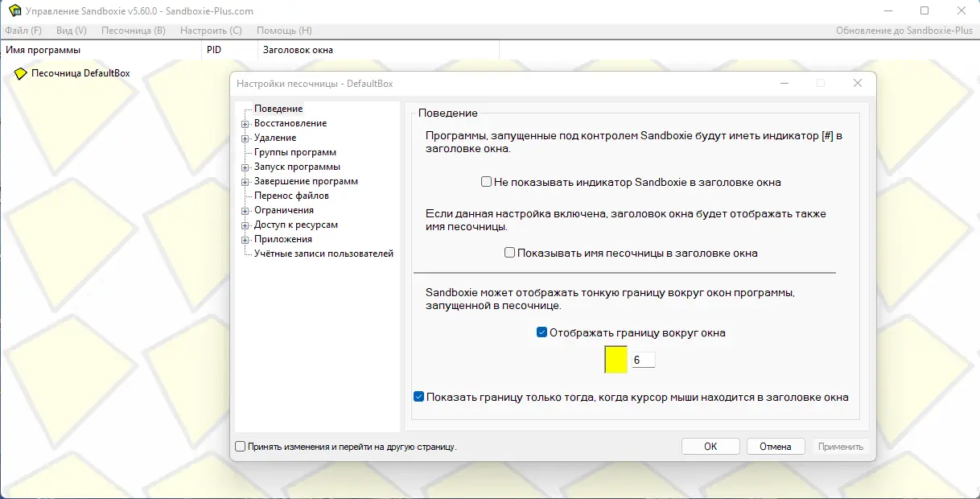Check 'Принять изменения и перейти на другую страницу'

point(240,446)
